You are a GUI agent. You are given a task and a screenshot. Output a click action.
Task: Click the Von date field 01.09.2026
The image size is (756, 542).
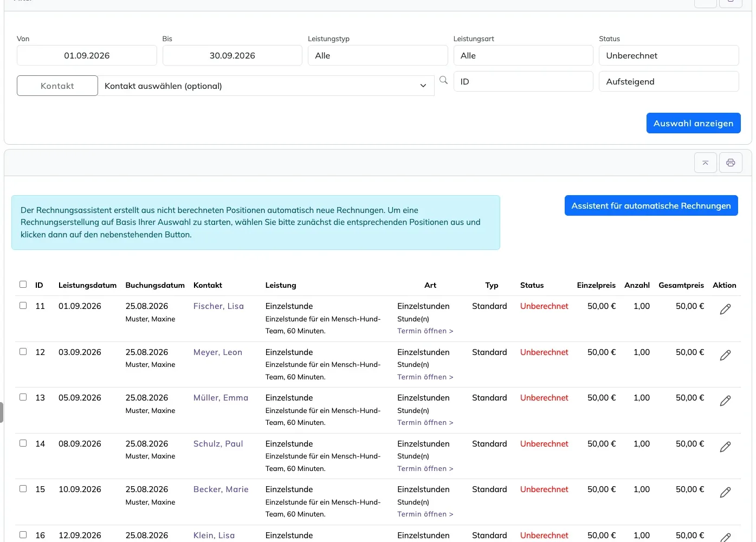[87, 55]
